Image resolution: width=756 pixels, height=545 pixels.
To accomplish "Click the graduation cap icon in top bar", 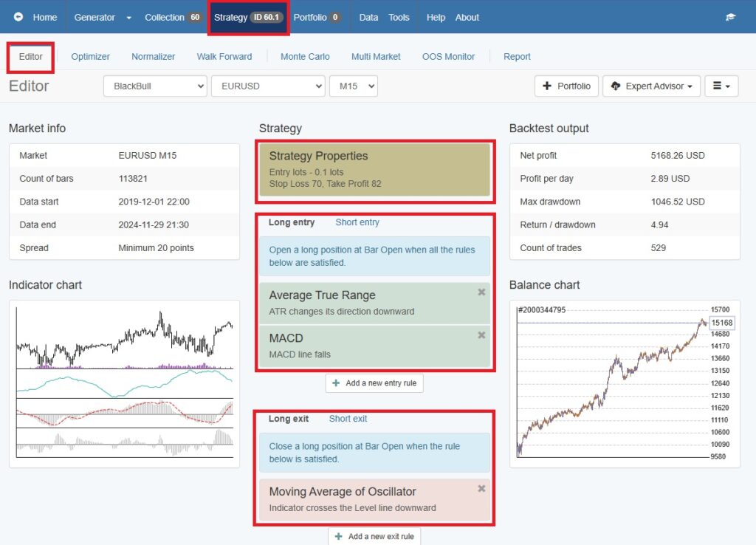I will (730, 17).
